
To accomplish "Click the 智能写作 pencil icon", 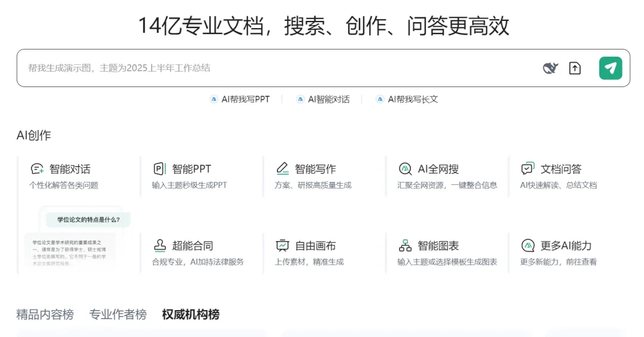I will [x=282, y=168].
